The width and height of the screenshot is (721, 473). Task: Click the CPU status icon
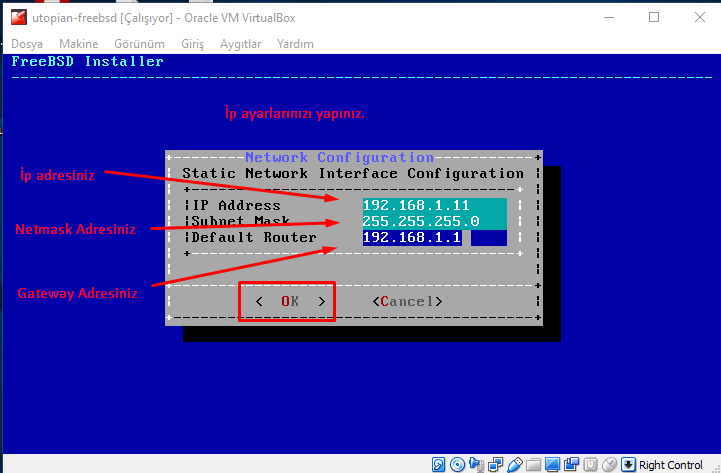[x=590, y=465]
